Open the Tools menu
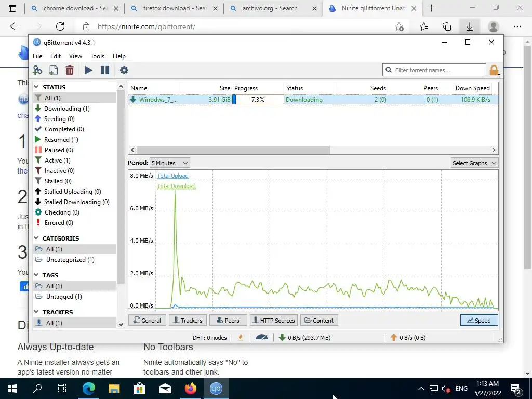The image size is (532, 399). point(97,56)
